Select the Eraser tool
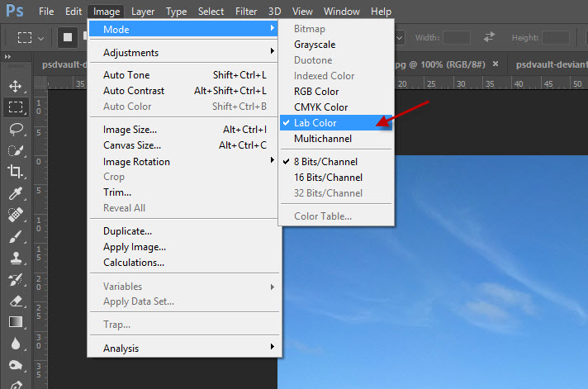 15,301
